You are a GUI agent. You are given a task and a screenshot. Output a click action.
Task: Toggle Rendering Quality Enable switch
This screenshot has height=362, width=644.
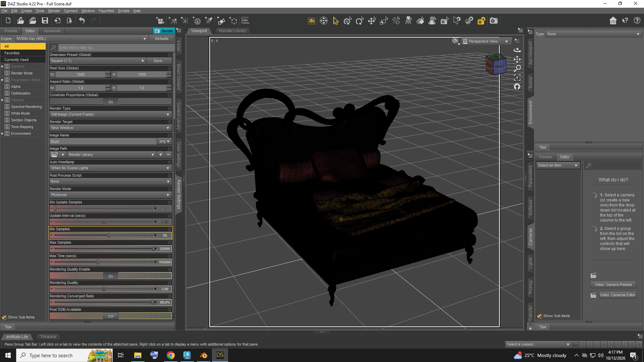[111, 276]
